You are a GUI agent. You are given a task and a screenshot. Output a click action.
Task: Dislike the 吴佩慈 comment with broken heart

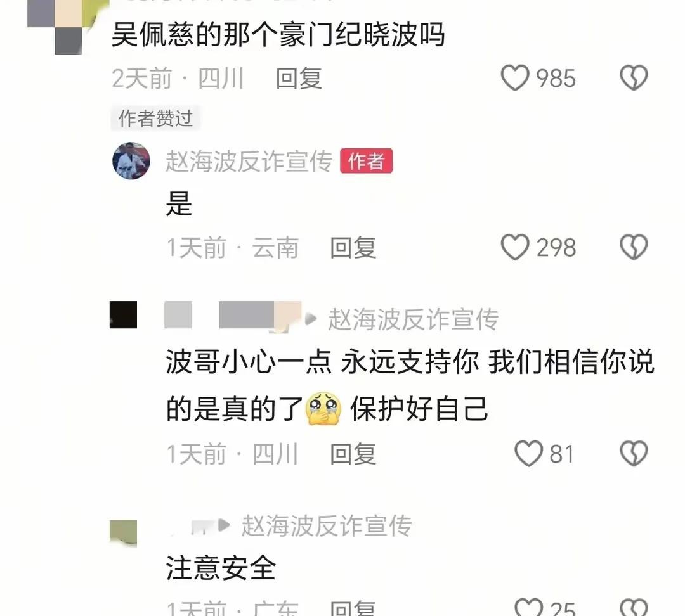pyautogui.click(x=634, y=78)
